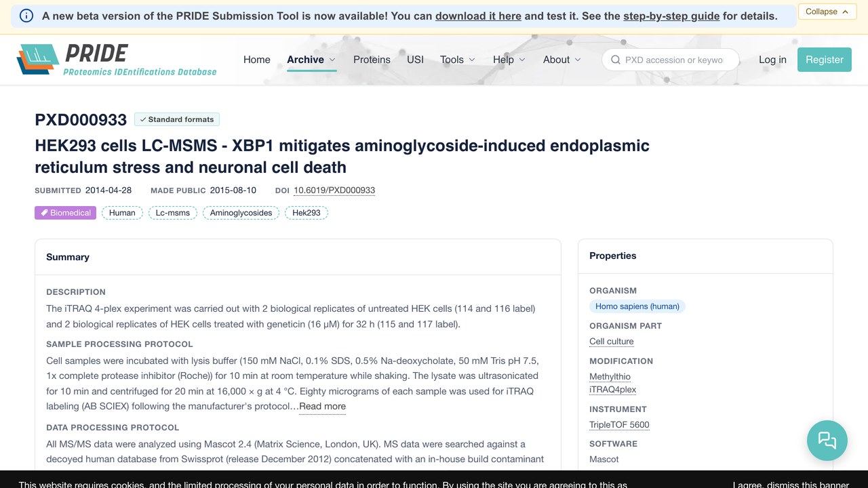Click the PXD000933 accession heading
Image resolution: width=868 pixels, height=488 pixels.
coord(81,120)
